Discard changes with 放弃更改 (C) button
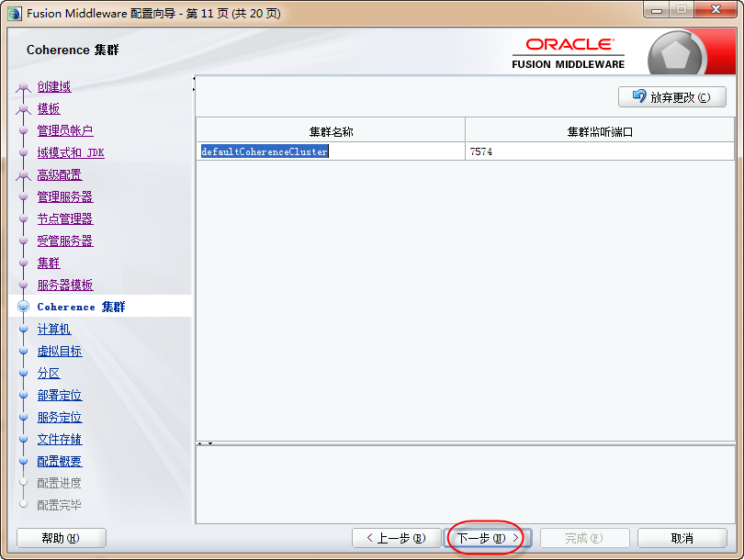The width and height of the screenshot is (744, 560). (671, 96)
